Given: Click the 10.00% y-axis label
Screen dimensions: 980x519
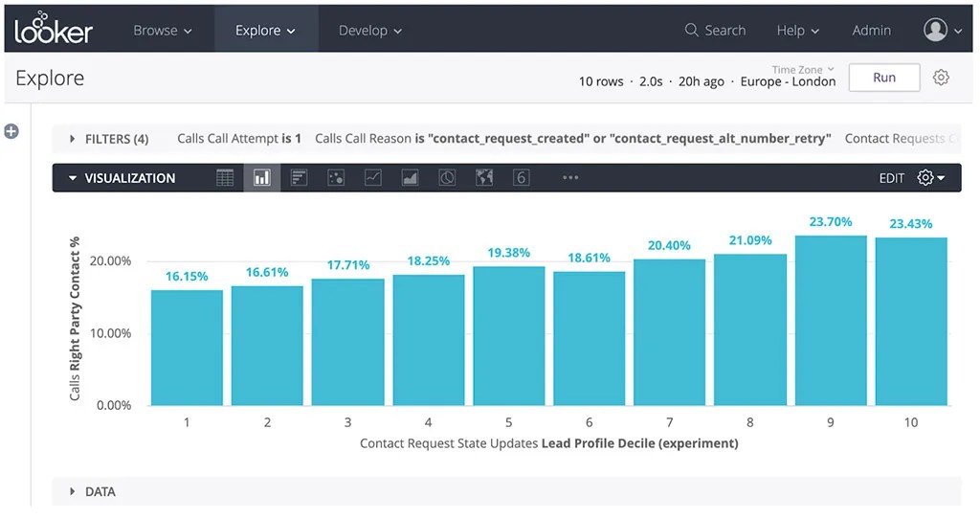Looking at the screenshot, I should (111, 333).
